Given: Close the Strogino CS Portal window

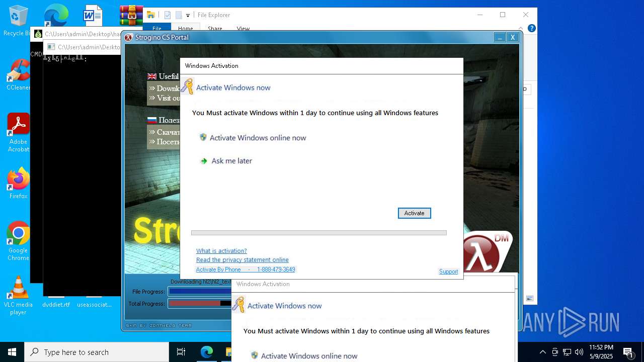Looking at the screenshot, I should [513, 37].
